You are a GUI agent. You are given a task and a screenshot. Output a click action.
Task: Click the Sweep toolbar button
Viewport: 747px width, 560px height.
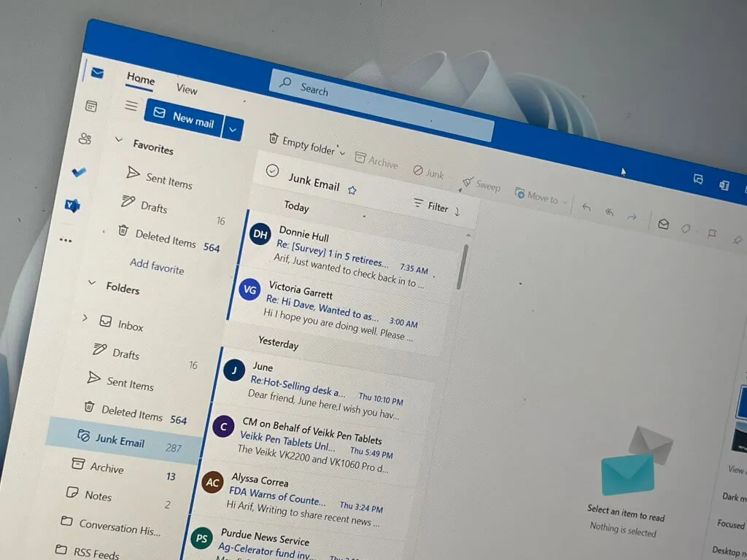pos(481,184)
